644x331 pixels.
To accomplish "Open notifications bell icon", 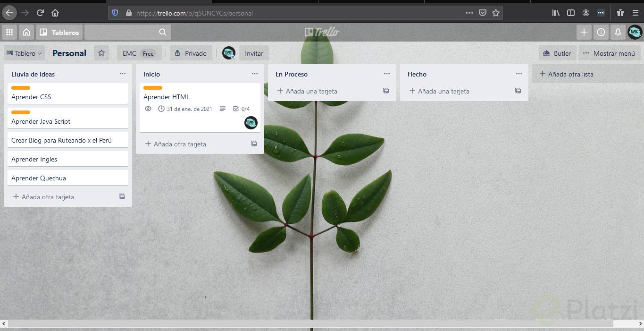I will (x=618, y=32).
